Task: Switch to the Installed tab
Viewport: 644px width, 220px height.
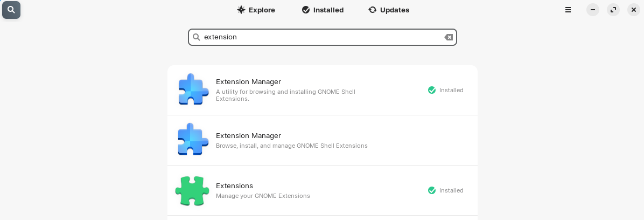Action: [323, 10]
